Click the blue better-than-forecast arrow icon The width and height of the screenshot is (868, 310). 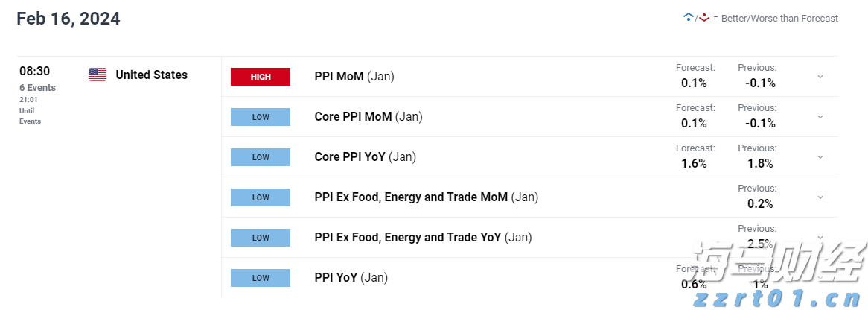[688, 17]
